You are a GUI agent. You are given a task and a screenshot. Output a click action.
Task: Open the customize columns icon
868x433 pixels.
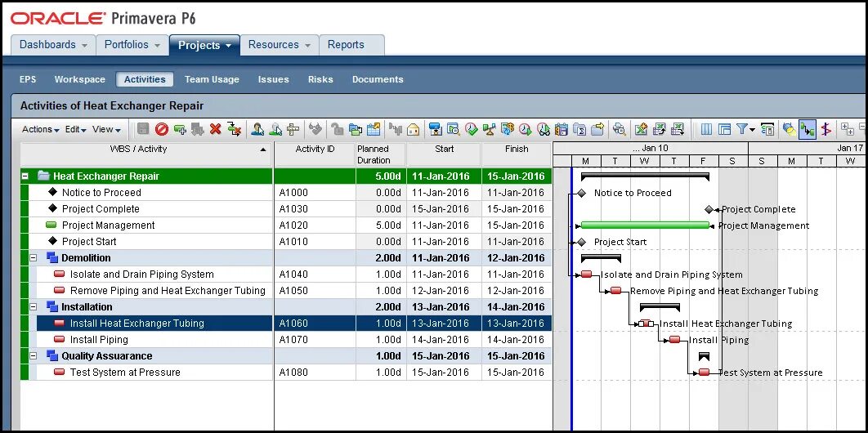[x=706, y=129]
